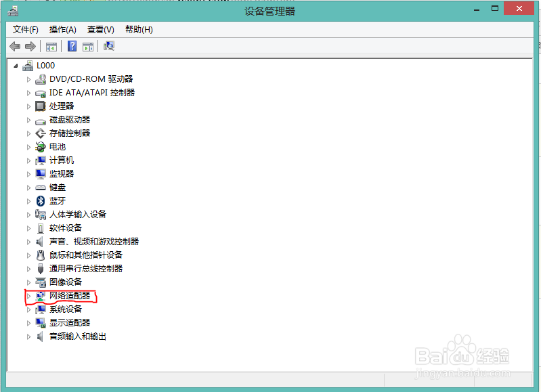
Task: Click the 音频输入和输出 speaker icon
Action: [x=40, y=336]
